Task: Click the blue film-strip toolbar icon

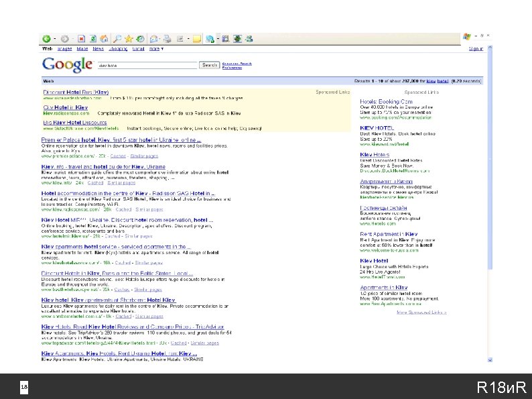Action: (225, 39)
